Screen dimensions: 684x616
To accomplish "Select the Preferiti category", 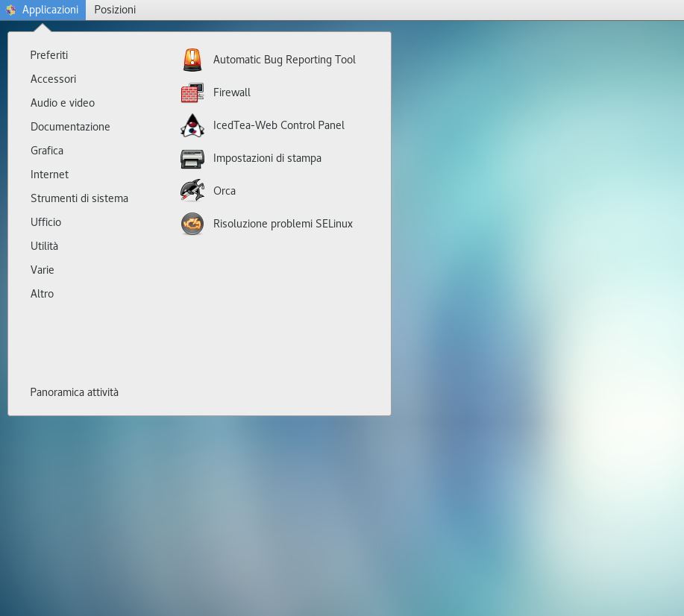I will pos(49,55).
